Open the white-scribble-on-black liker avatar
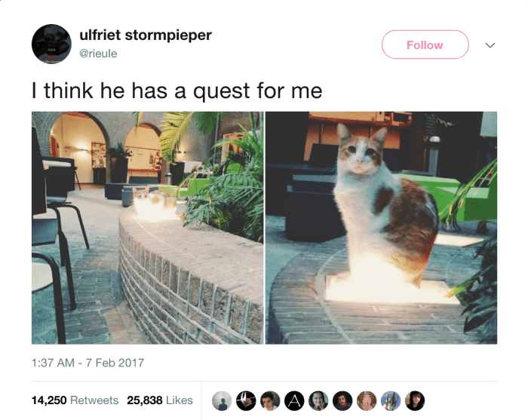The image size is (528, 420). (x=246, y=400)
